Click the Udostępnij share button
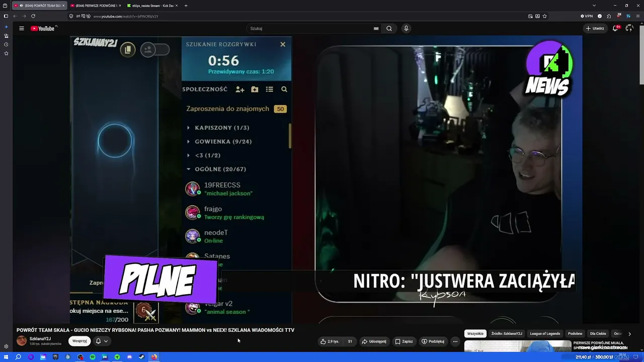The height and width of the screenshot is (362, 644). tap(374, 341)
